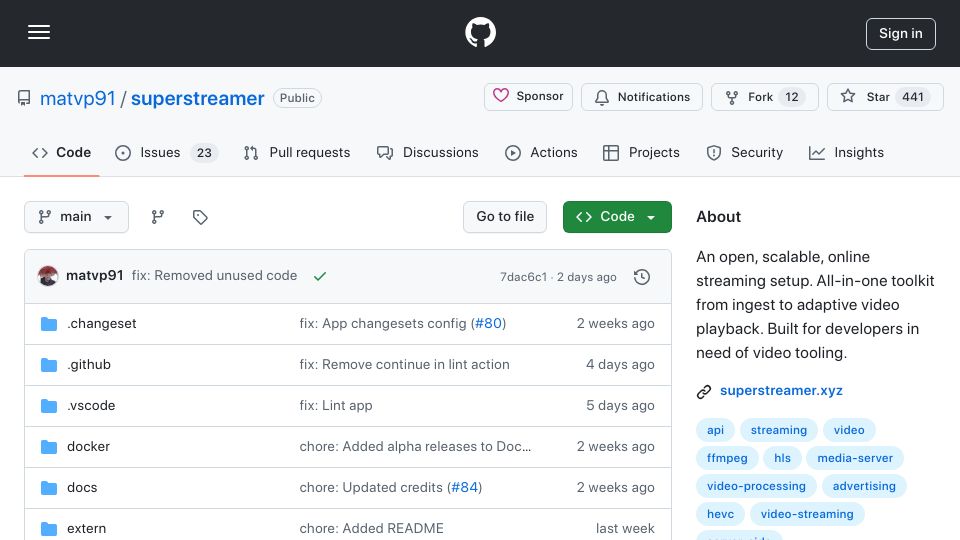
Task: Open the docs folder
Action: coord(82,487)
